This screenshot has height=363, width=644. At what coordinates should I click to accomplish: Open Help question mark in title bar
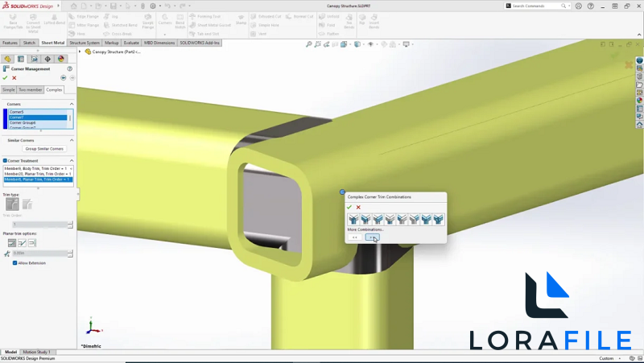click(x=591, y=6)
